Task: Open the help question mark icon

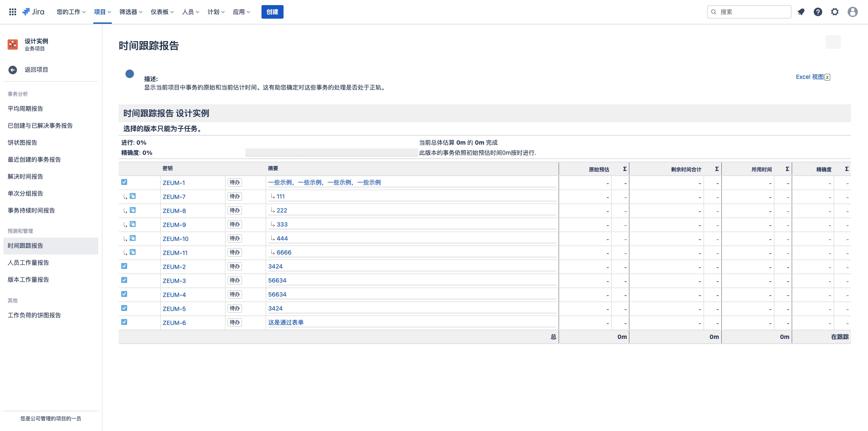Action: pos(818,12)
